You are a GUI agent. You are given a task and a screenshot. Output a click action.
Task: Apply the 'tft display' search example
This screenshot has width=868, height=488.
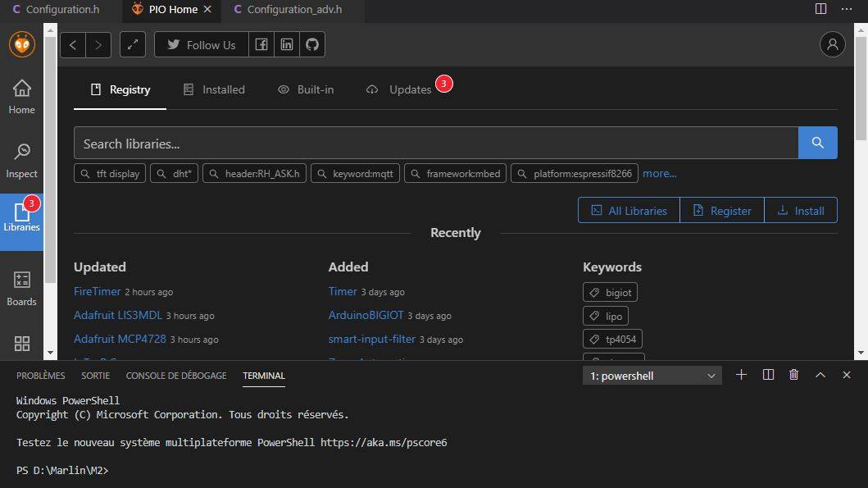110,173
